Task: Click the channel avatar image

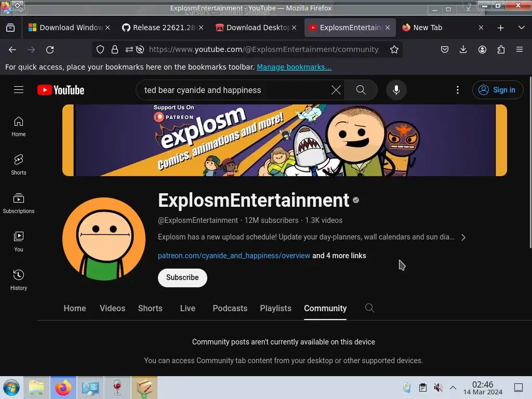Action: 104,239
